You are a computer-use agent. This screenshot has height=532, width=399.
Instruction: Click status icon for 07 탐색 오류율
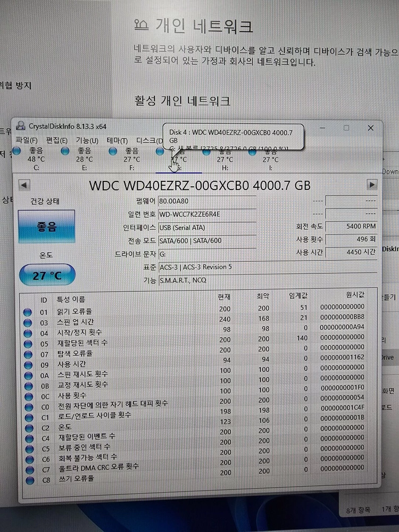tap(28, 354)
